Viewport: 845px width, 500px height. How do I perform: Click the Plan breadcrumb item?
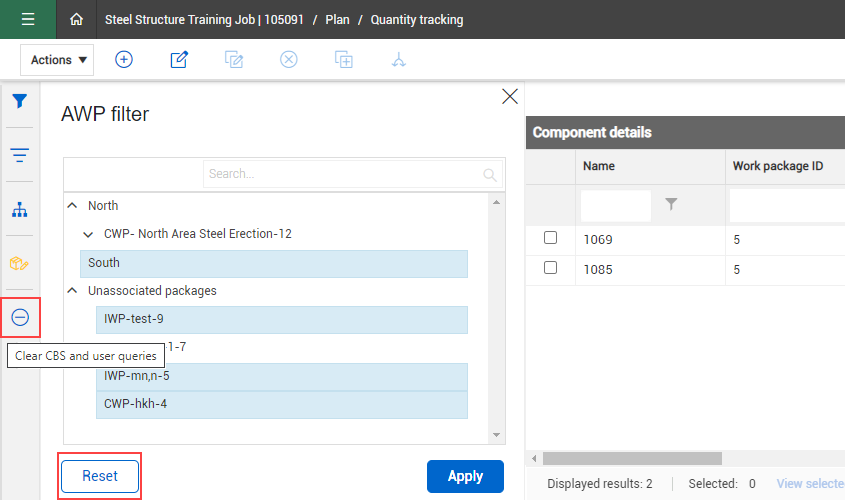coord(337,19)
